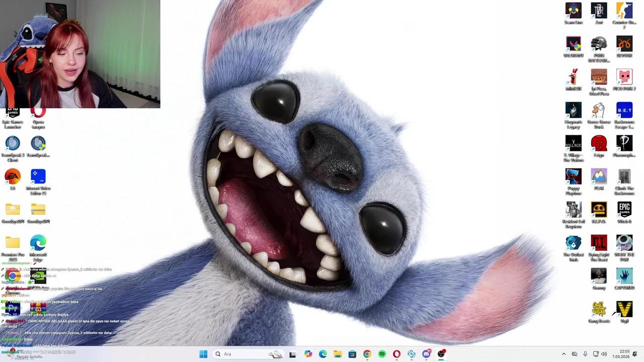Switch to Opera in the taskbar

click(x=396, y=354)
